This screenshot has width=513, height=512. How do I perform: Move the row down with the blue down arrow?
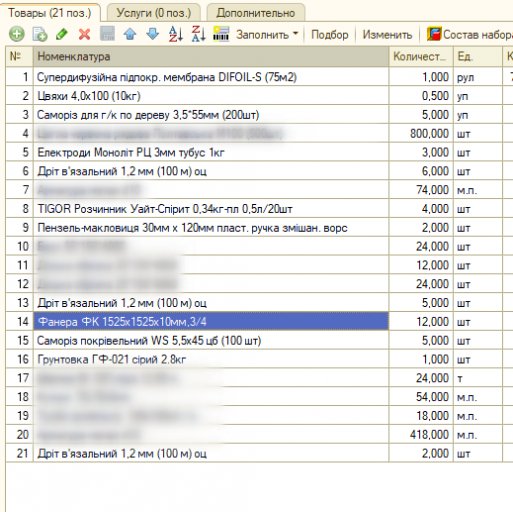153,34
